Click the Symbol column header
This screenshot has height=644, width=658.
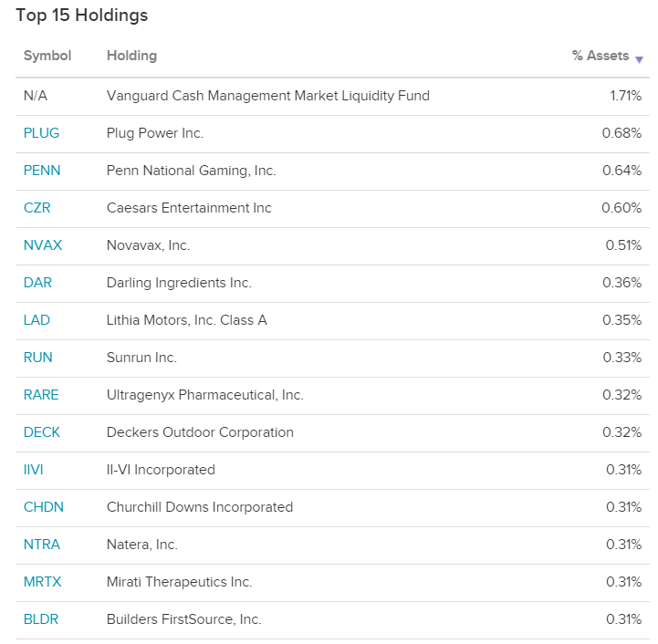click(47, 56)
